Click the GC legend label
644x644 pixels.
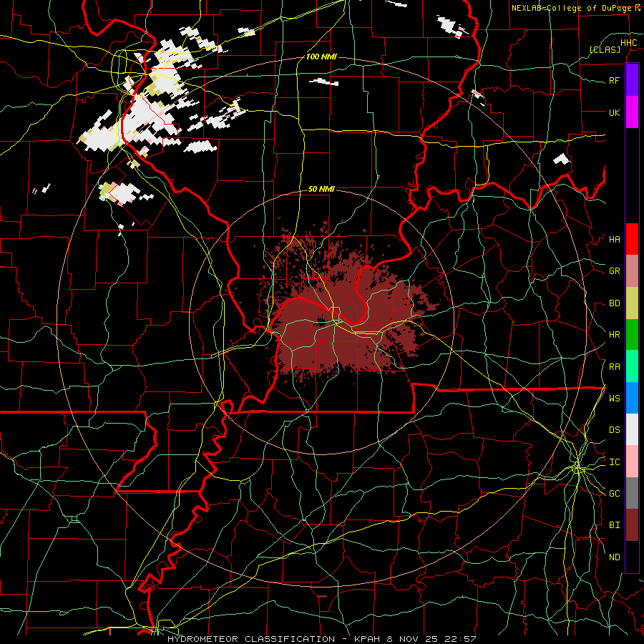pos(614,494)
